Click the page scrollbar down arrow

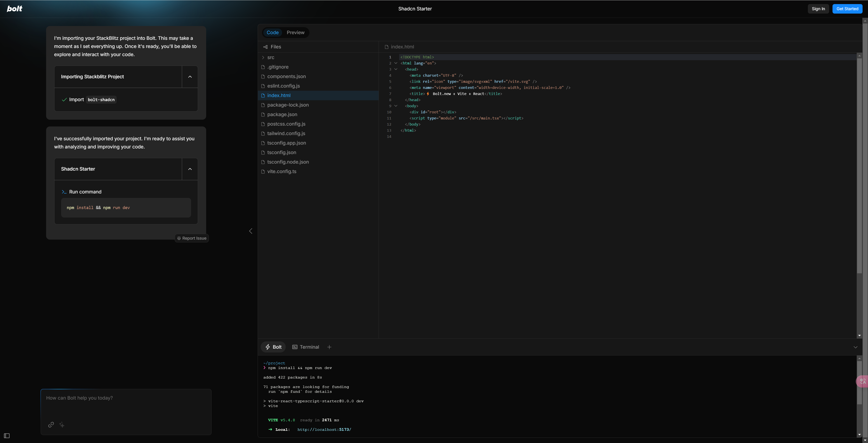click(865, 440)
